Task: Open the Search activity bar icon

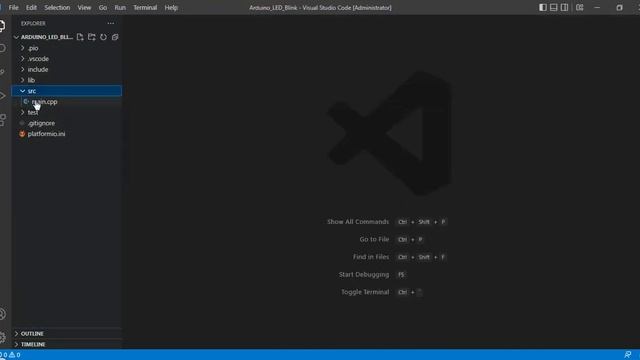Action: 2,48
